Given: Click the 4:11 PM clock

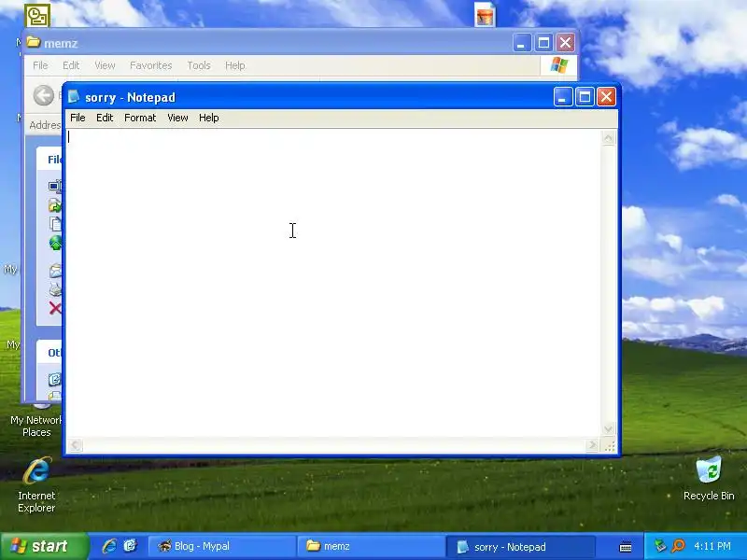Looking at the screenshot, I should pyautogui.click(x=712, y=546).
